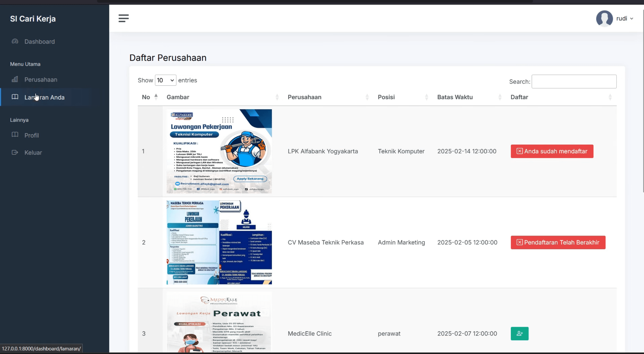Open the LPK Alfabank job poster image
Image resolution: width=644 pixels, height=354 pixels.
[x=219, y=151]
